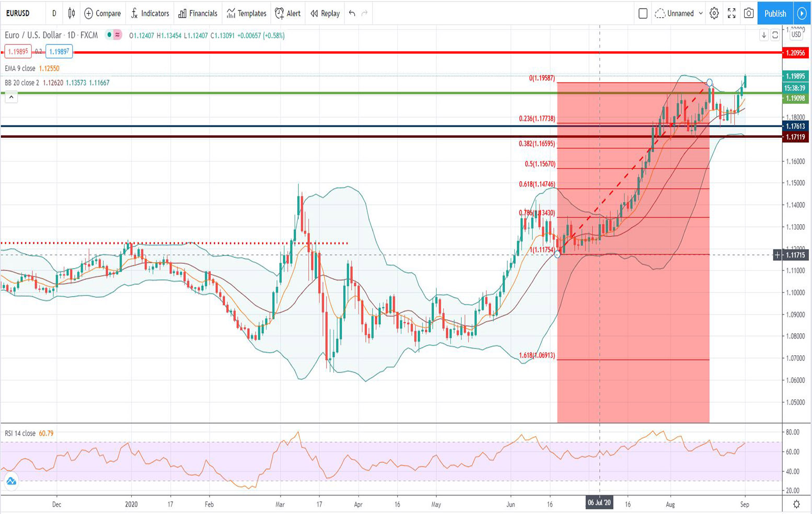Click the EURUSD symbol search field
Viewport: 812px width, 514px height.
(18, 14)
